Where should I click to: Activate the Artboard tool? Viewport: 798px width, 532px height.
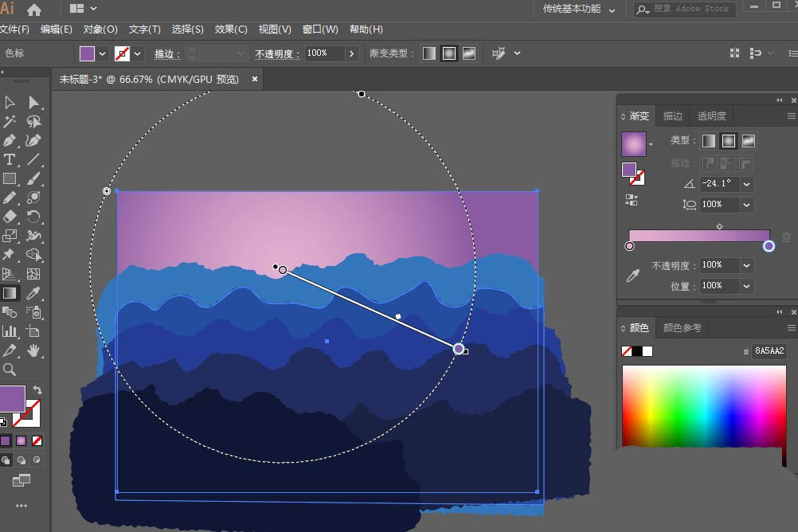tap(33, 331)
